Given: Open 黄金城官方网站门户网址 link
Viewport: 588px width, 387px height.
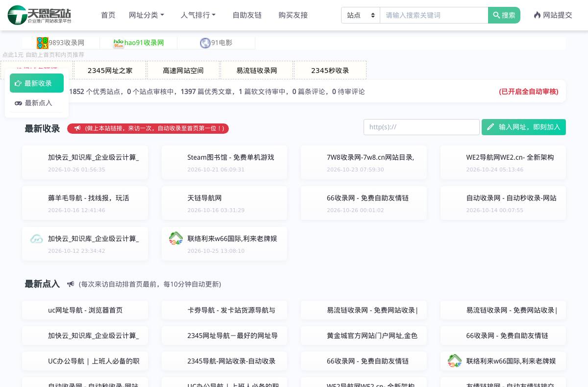Looking at the screenshot, I should click(364, 336).
